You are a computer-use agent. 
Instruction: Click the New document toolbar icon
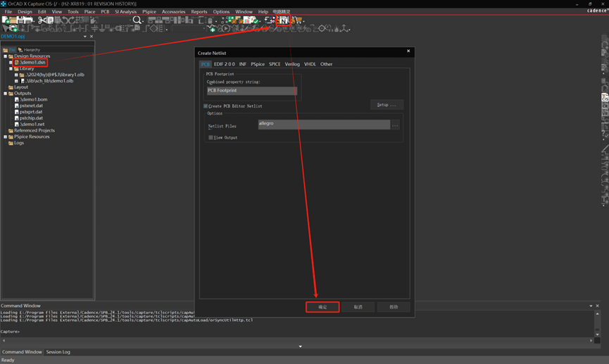pyautogui.click(x=6, y=20)
